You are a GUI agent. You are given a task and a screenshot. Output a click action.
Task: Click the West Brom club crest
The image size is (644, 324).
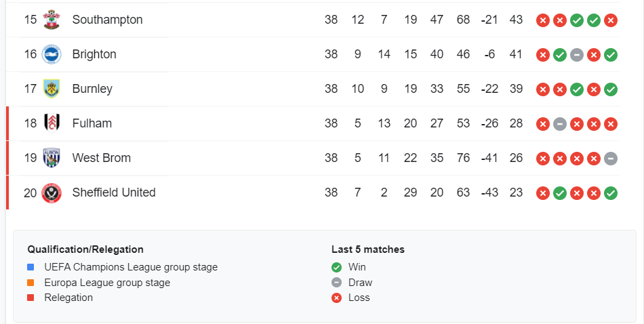coord(52,158)
